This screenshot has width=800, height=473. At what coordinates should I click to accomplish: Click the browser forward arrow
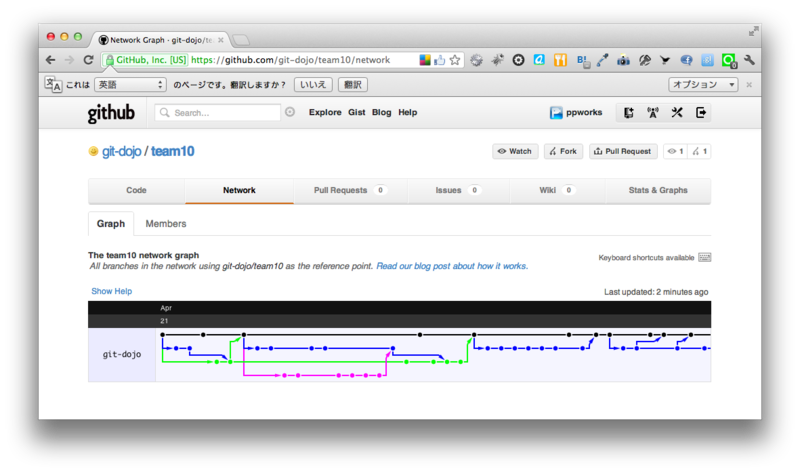pyautogui.click(x=69, y=60)
